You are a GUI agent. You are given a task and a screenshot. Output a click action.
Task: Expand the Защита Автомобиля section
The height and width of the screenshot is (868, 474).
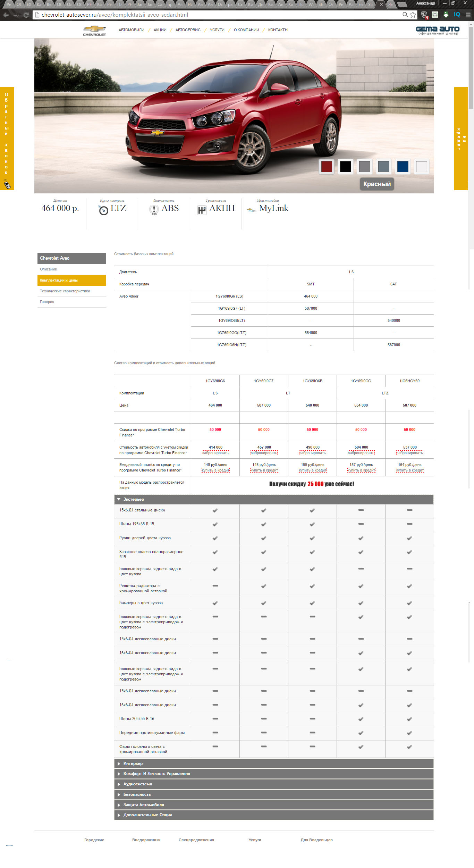coord(274,805)
